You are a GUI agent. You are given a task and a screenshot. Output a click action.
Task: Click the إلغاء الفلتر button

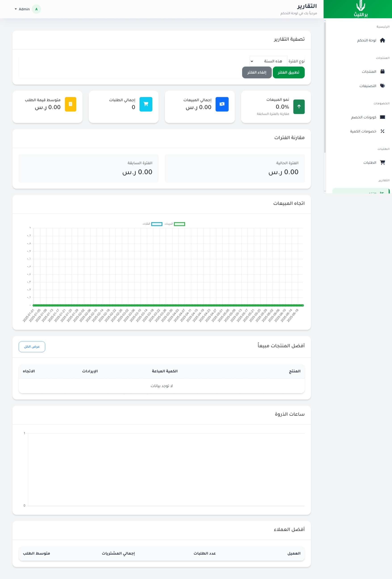257,73
